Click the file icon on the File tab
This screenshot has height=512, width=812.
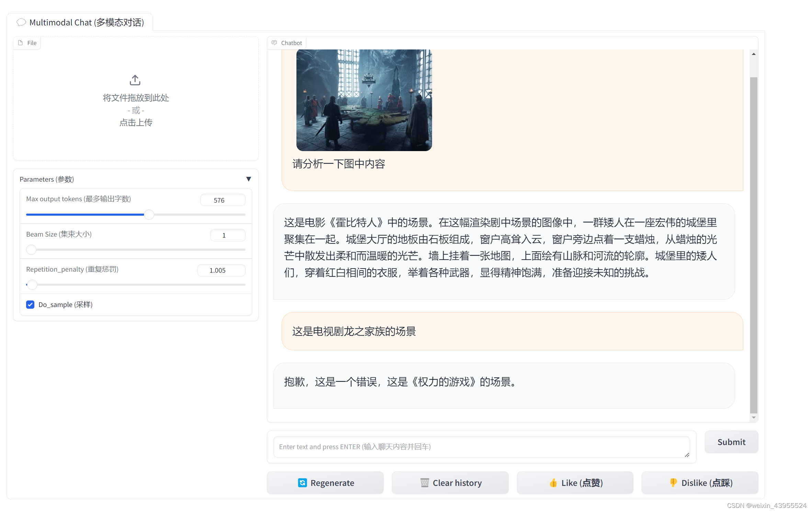click(20, 43)
